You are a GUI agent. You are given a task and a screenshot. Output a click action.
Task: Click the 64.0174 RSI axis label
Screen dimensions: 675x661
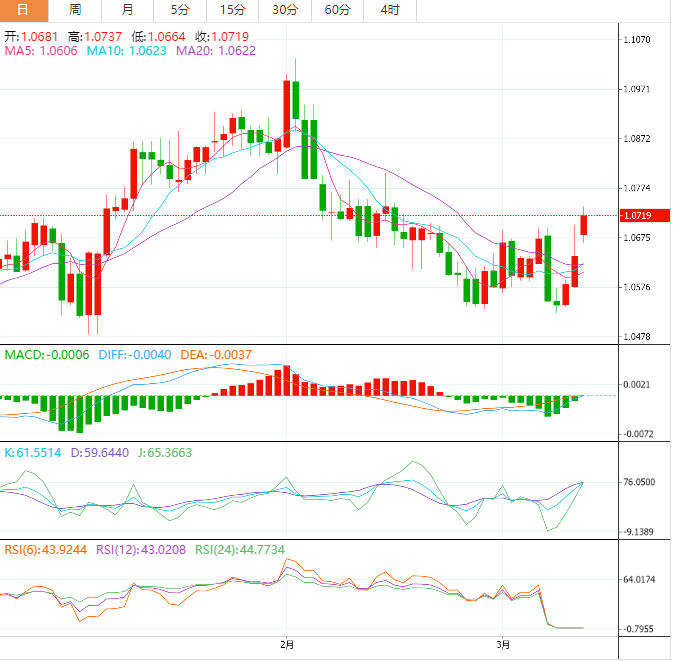[639, 580]
